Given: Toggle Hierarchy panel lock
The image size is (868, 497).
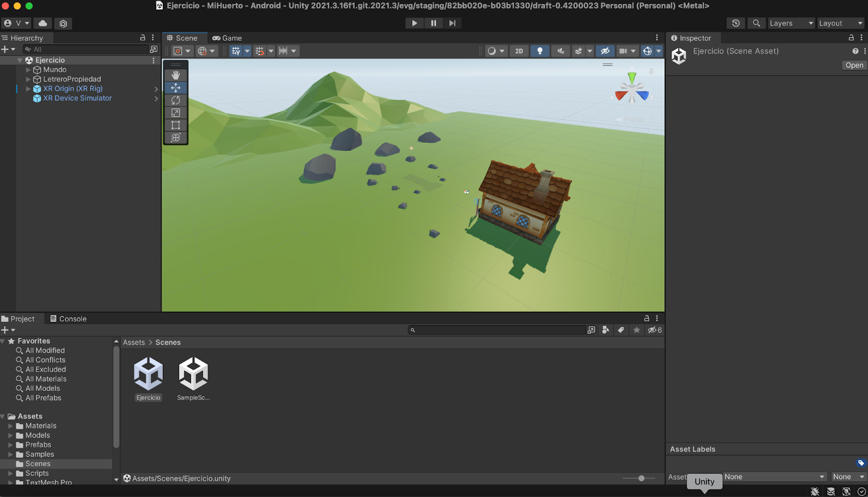Looking at the screenshot, I should (x=143, y=38).
